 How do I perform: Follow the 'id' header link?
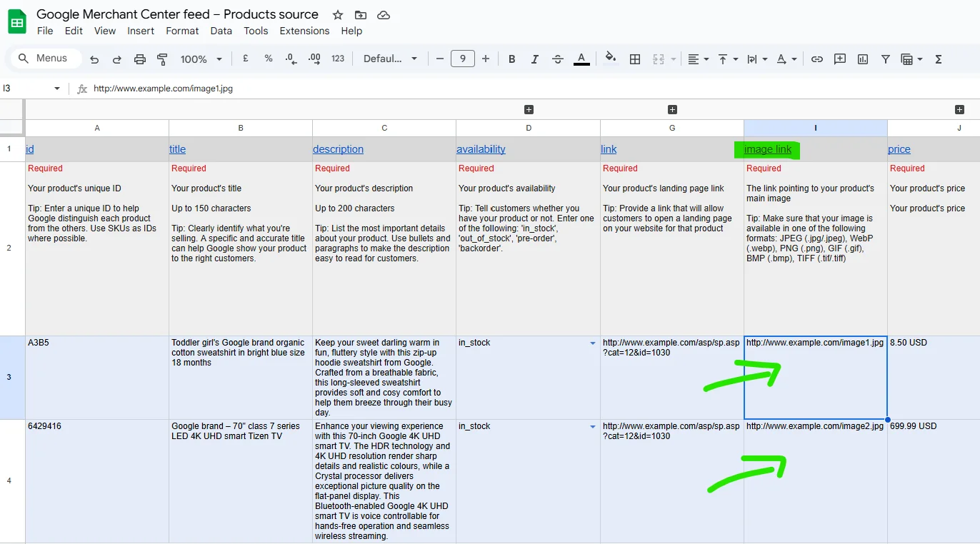coord(30,149)
